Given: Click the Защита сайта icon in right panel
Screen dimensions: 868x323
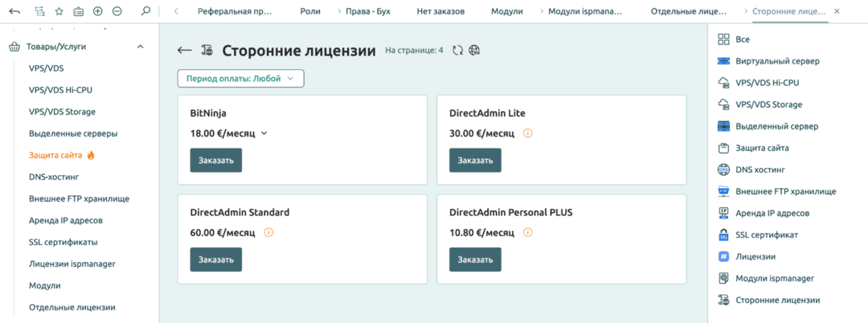Looking at the screenshot, I should [x=723, y=148].
